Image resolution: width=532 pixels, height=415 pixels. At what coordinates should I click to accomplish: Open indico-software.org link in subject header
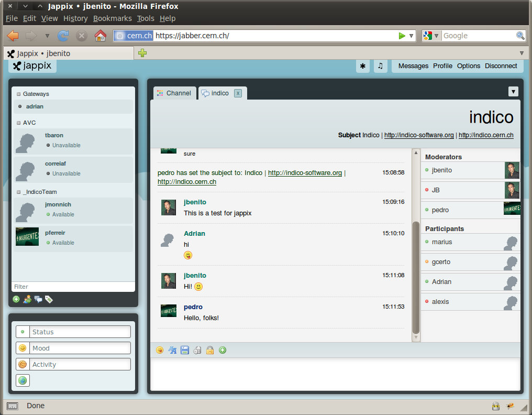click(x=419, y=135)
